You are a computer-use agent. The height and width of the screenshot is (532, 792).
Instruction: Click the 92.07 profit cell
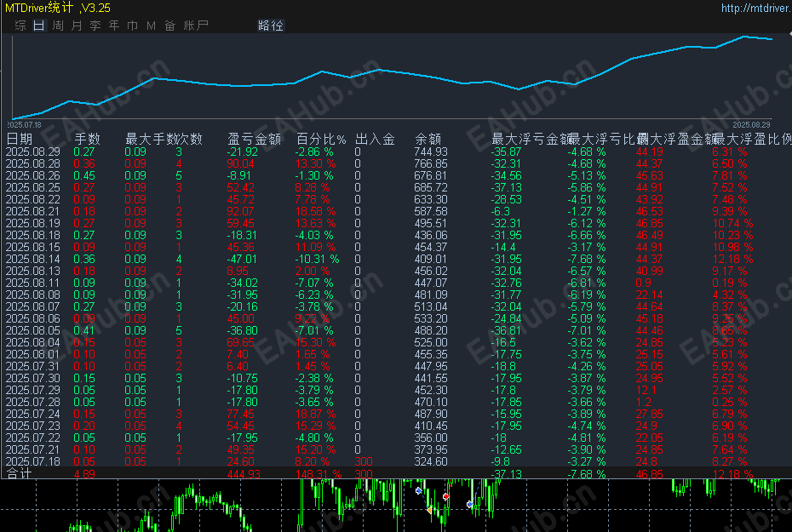[x=240, y=211]
